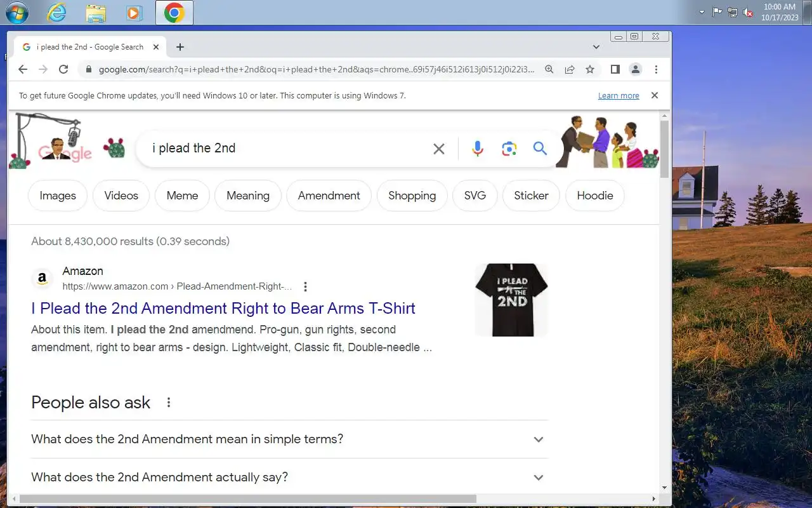Click the scroll right arrow
The height and width of the screenshot is (508, 812).
tap(654, 499)
